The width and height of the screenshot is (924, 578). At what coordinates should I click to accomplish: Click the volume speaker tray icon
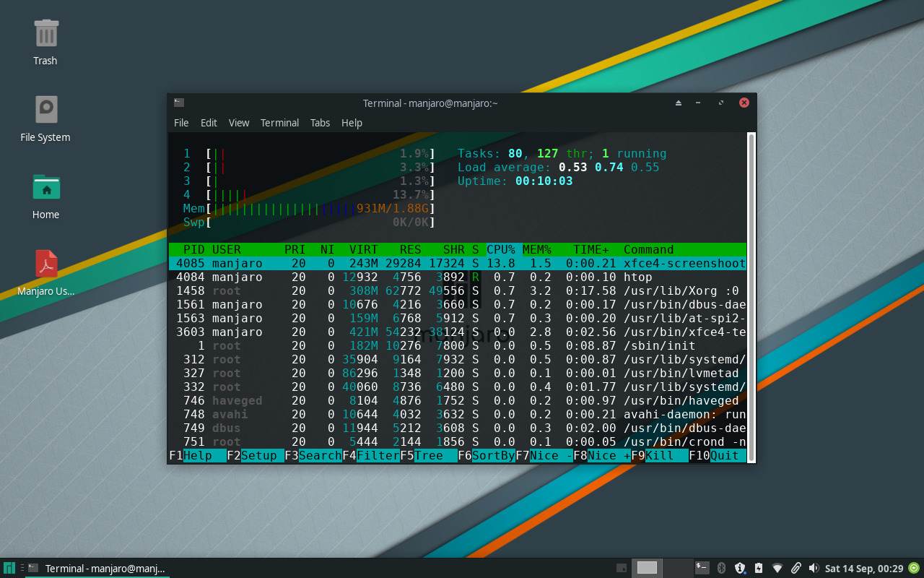(x=814, y=568)
